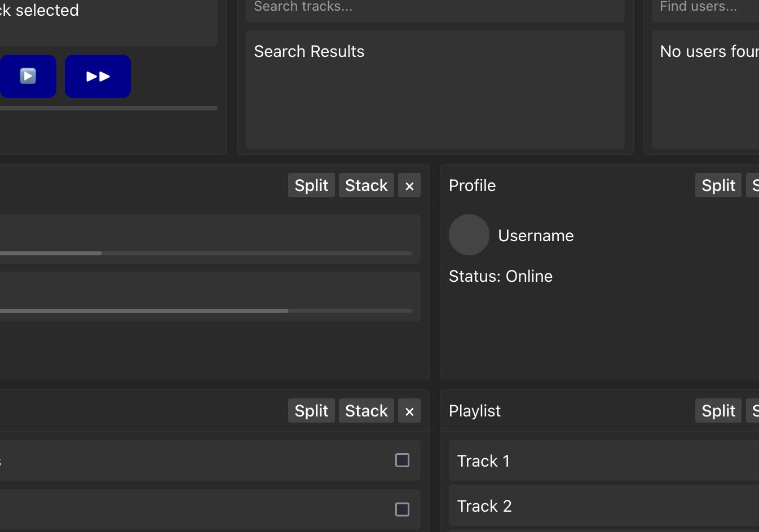The width and height of the screenshot is (759, 532).
Task: Tick the lower checkbox left of Track 2
Action: tap(402, 509)
